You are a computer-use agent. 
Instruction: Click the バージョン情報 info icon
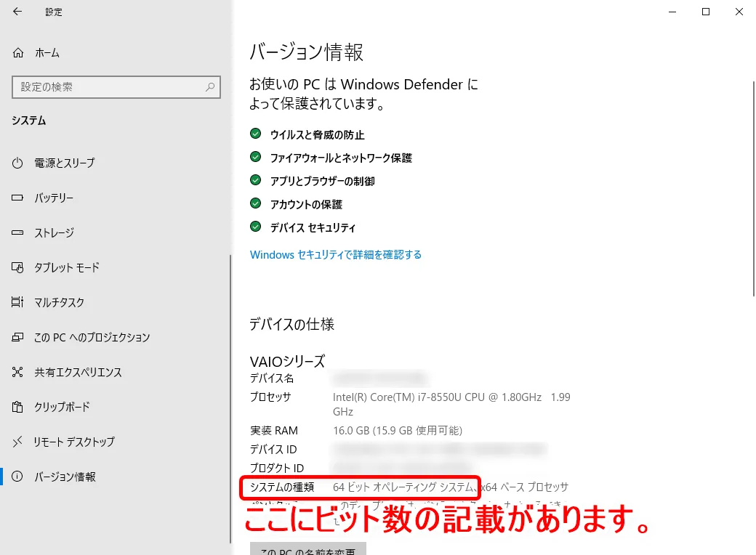[17, 477]
